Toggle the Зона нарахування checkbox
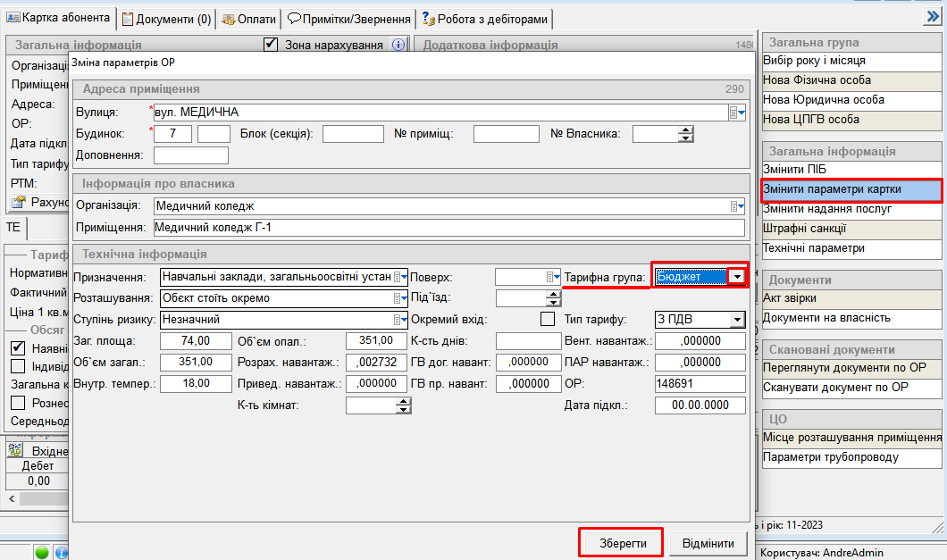This screenshot has width=947, height=560. click(272, 44)
